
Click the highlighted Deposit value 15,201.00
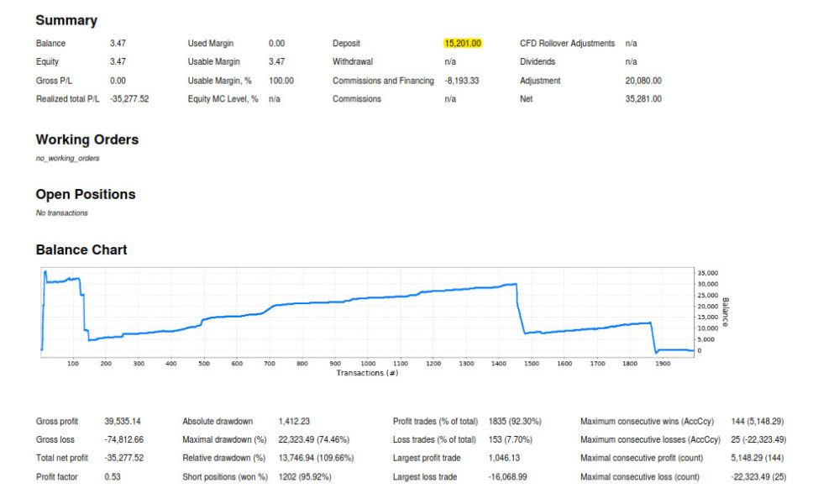pyautogui.click(x=463, y=43)
